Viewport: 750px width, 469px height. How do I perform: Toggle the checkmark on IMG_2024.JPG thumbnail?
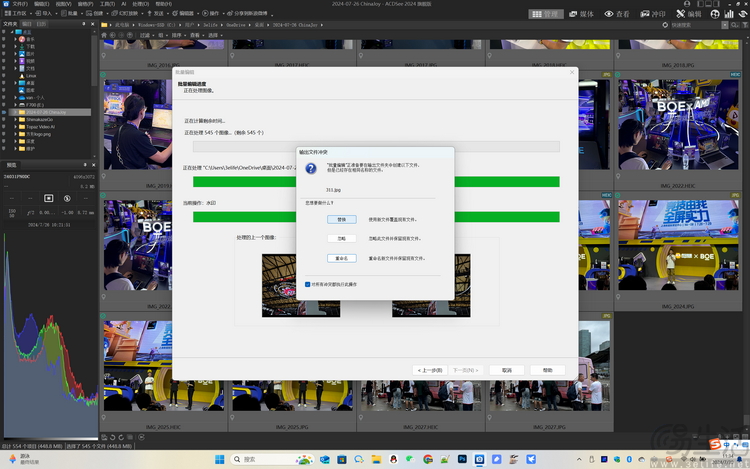618,195
